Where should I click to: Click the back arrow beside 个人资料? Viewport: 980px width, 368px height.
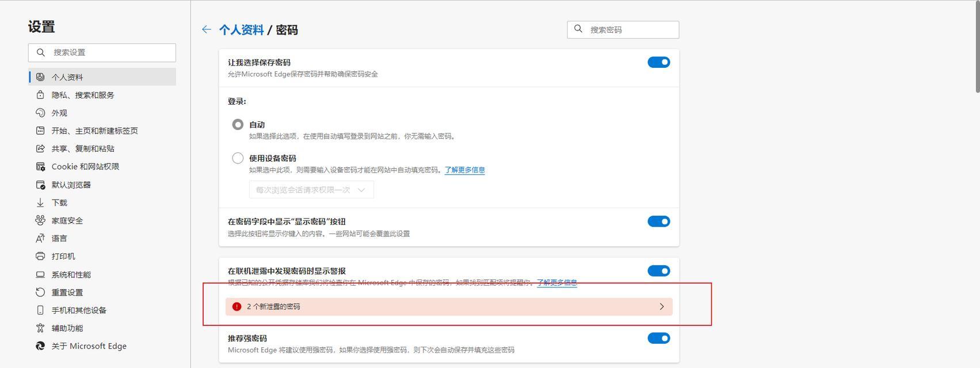[207, 29]
